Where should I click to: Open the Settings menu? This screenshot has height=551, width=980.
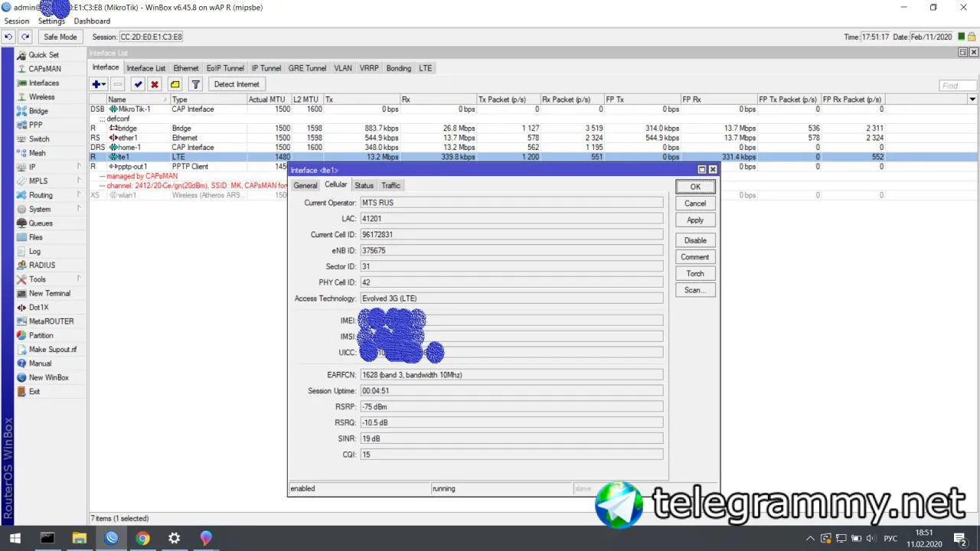pyautogui.click(x=52, y=21)
